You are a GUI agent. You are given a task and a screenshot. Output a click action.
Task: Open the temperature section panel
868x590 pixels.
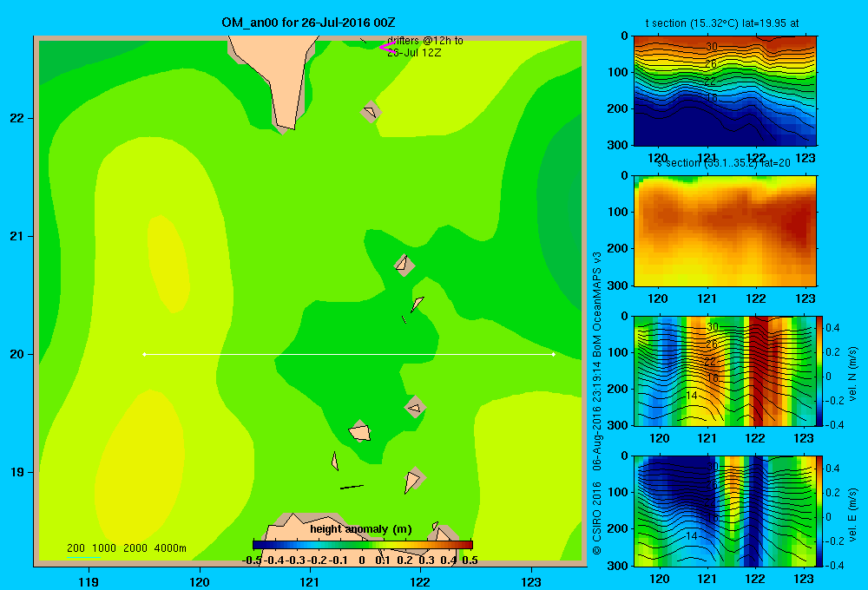pos(725,90)
